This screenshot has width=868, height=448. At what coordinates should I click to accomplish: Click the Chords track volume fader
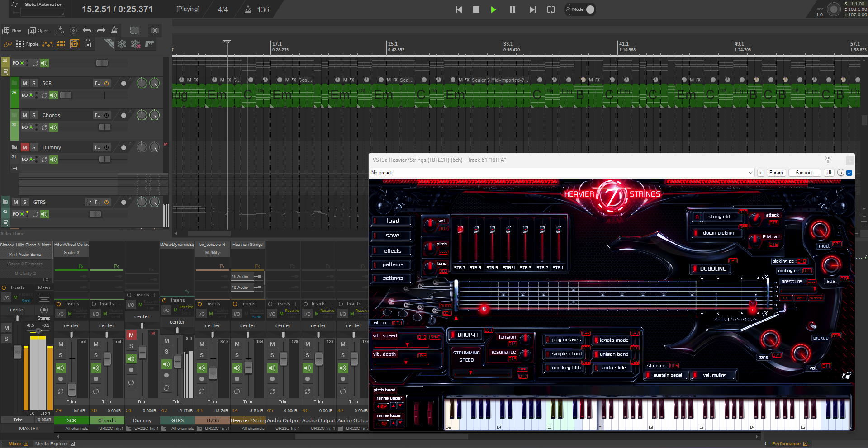point(104,127)
